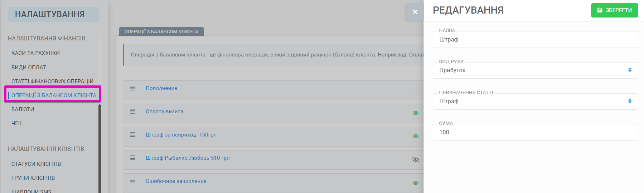Go to Статті фінансових операцій section
This screenshot has width=644, height=193.
(52, 81)
